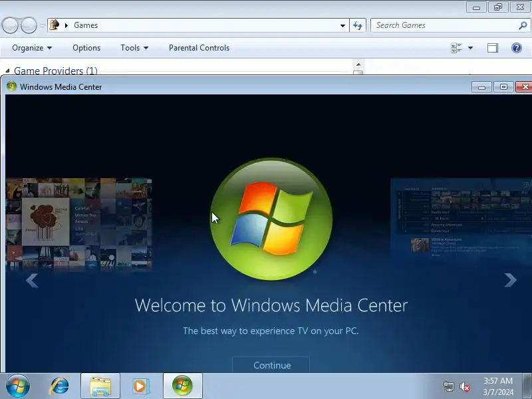Refresh the Games address bar
This screenshot has height=399, width=532.
point(358,25)
